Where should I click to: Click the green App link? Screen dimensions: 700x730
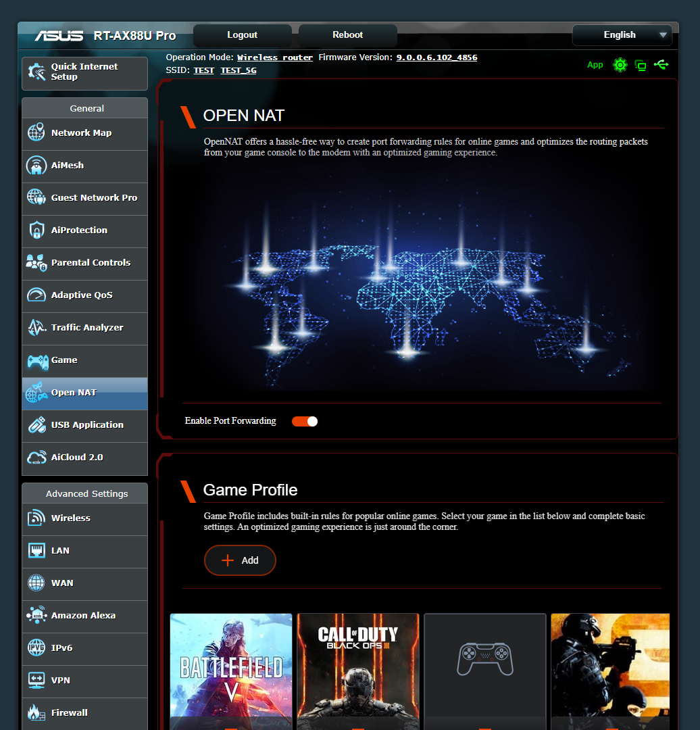coord(595,65)
